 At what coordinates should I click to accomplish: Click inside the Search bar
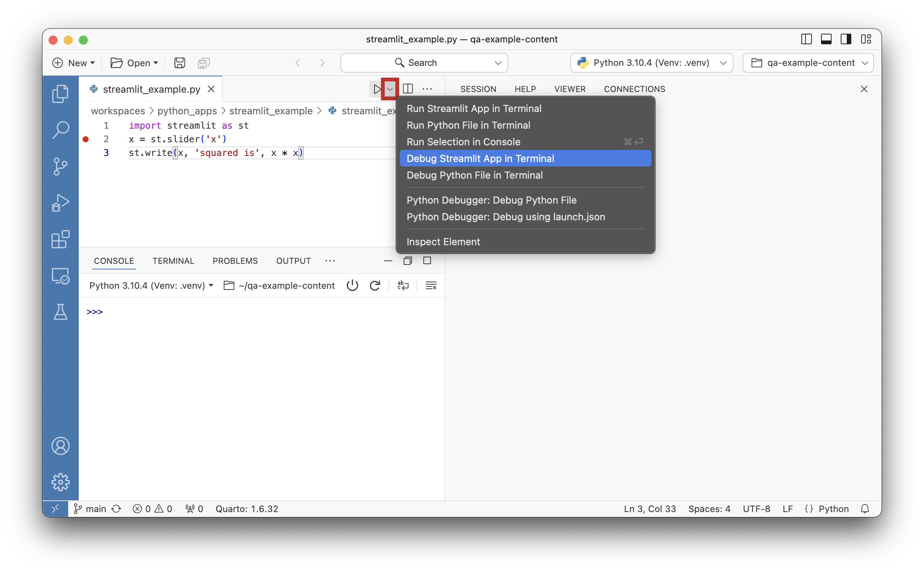point(423,63)
